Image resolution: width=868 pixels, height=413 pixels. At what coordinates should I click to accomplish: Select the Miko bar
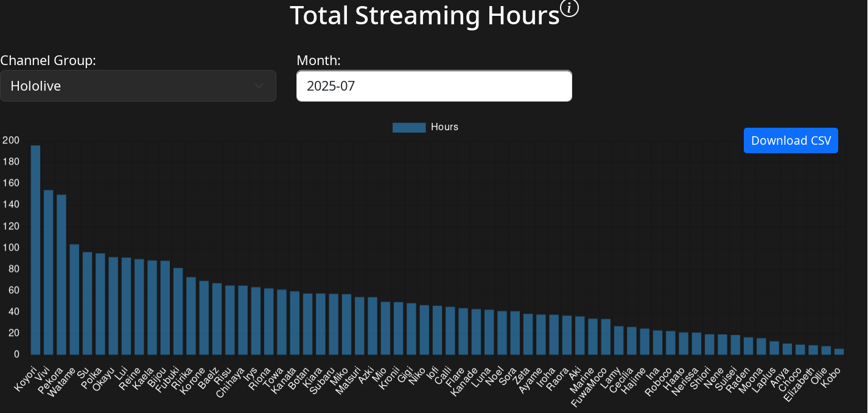346,324
